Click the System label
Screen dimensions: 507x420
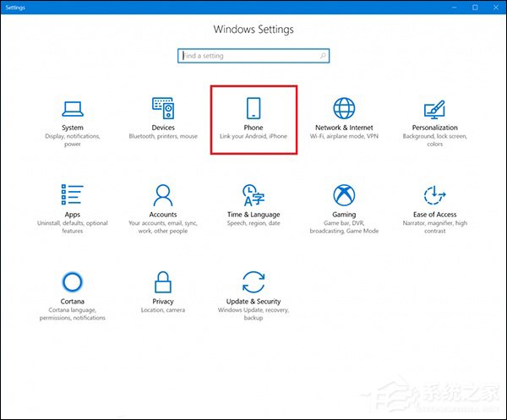(73, 128)
